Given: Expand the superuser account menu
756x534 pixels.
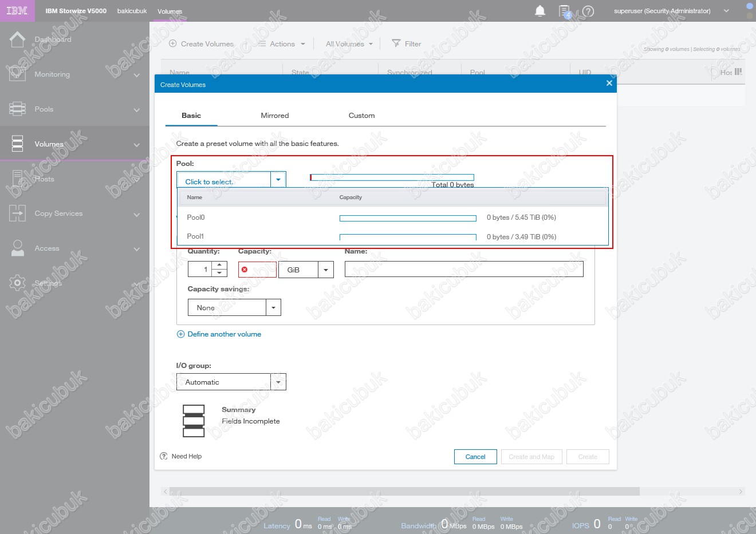Looking at the screenshot, I should coord(726,11).
